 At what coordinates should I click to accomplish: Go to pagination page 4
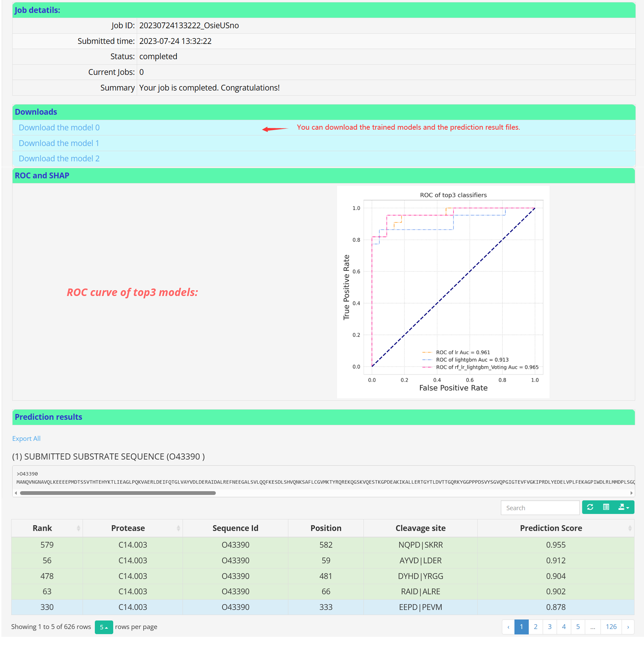tap(564, 627)
